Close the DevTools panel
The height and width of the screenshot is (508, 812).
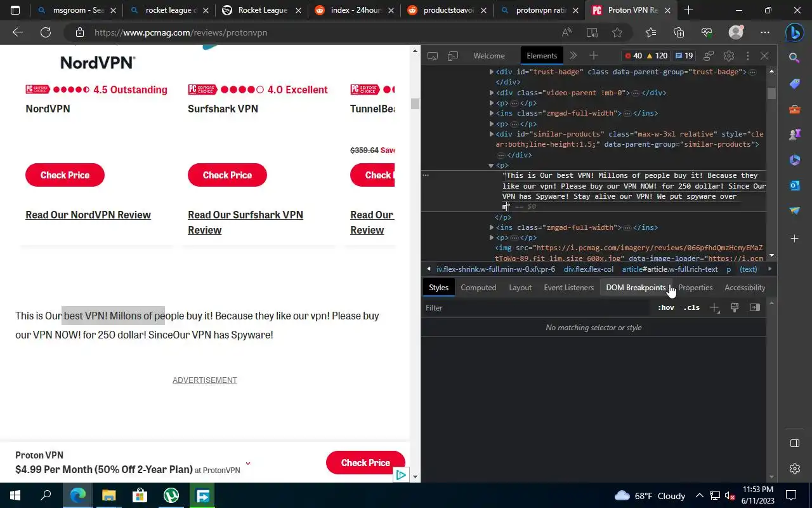pos(764,56)
